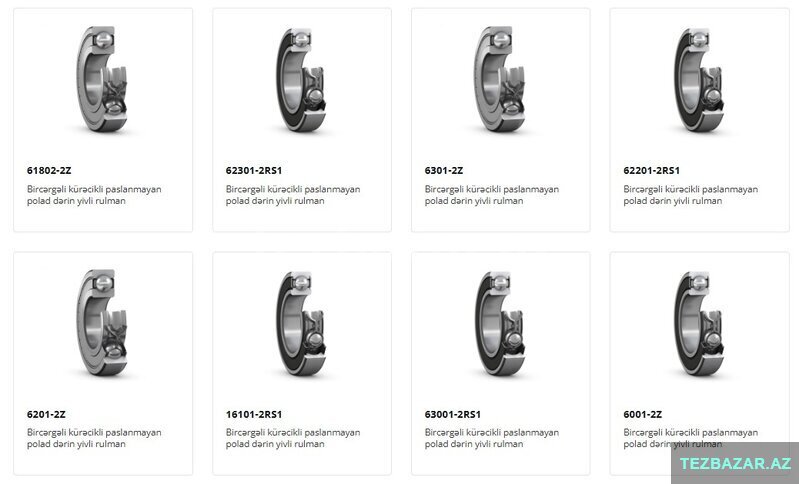The image size is (799, 484).
Task: Open the 61802-2Z bearing image
Action: pos(102,79)
